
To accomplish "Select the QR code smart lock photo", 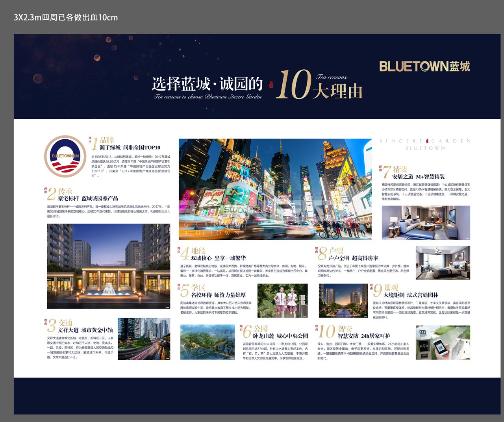I will coord(443,342).
